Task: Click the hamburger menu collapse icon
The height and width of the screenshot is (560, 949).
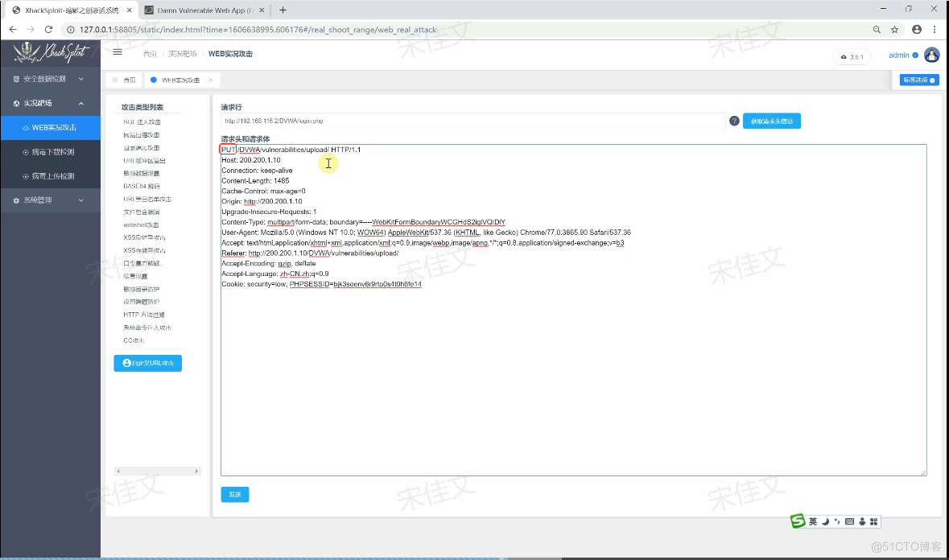Action: tap(118, 52)
